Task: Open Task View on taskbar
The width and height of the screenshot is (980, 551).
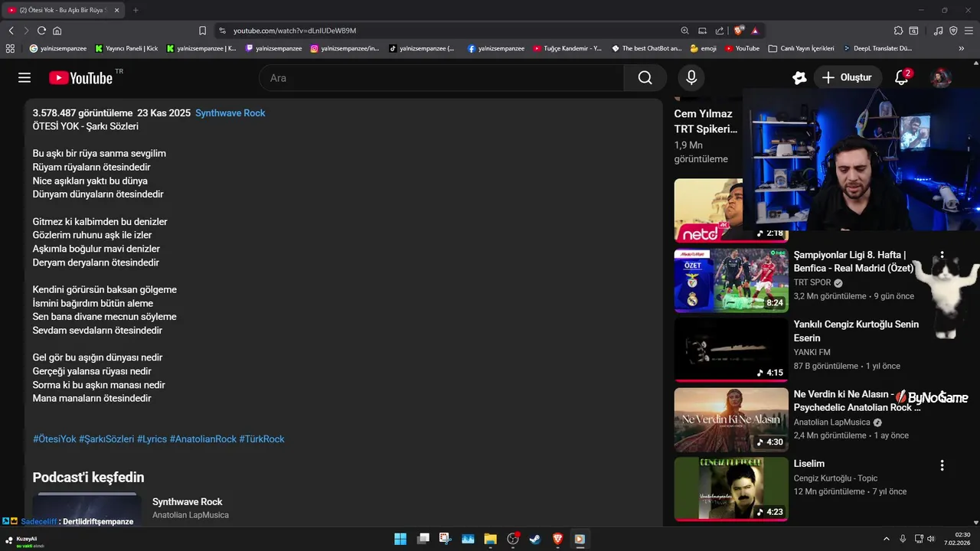Action: (x=423, y=539)
